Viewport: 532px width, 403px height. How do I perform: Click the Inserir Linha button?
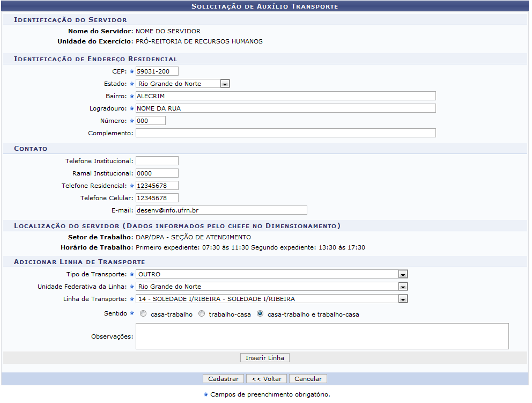265,358
